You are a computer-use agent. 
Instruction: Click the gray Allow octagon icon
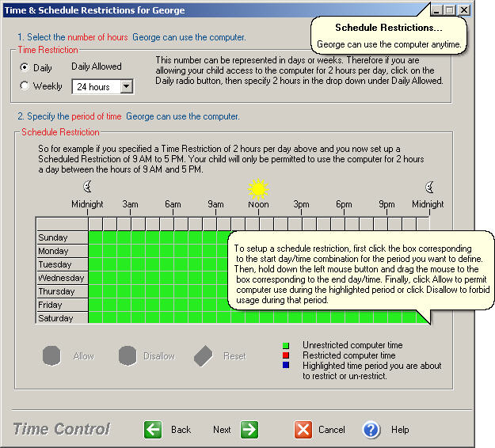click(51, 355)
